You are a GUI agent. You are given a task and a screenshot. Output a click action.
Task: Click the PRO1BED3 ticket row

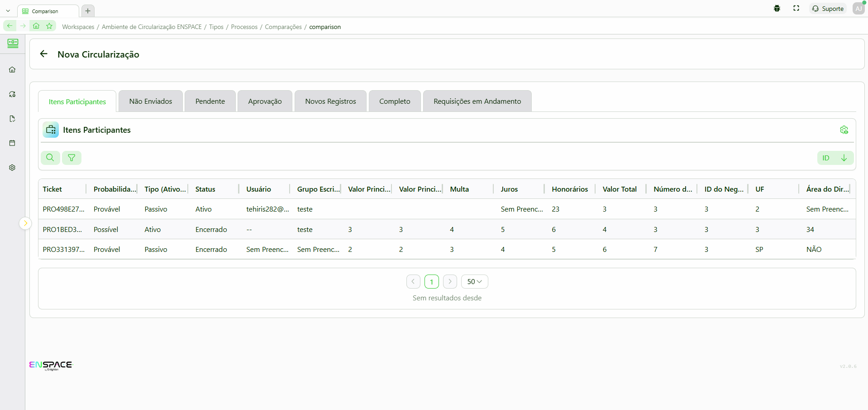62,230
